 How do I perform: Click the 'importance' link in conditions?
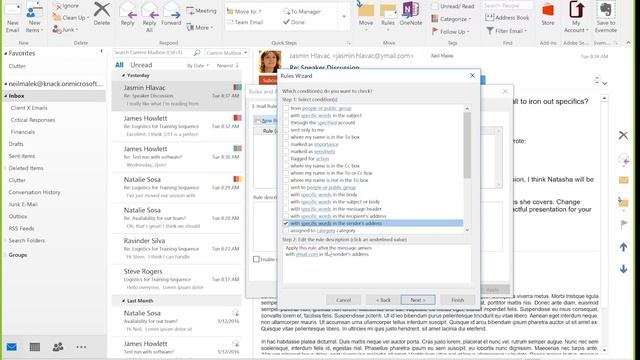(x=326, y=144)
